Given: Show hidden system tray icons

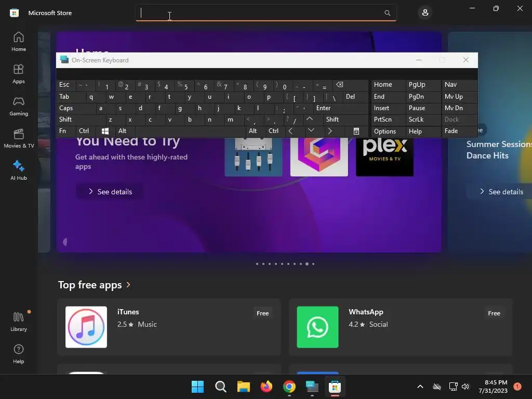Looking at the screenshot, I should (x=420, y=387).
